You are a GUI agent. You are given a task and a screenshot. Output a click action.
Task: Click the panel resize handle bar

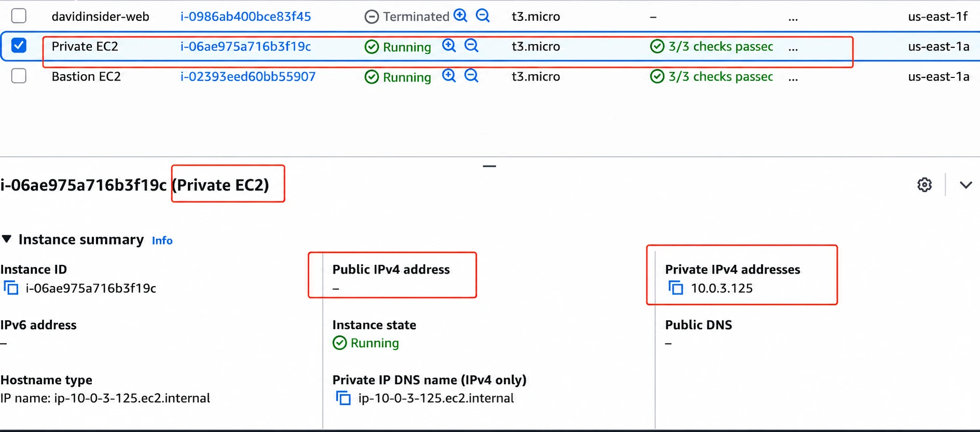[x=489, y=166]
